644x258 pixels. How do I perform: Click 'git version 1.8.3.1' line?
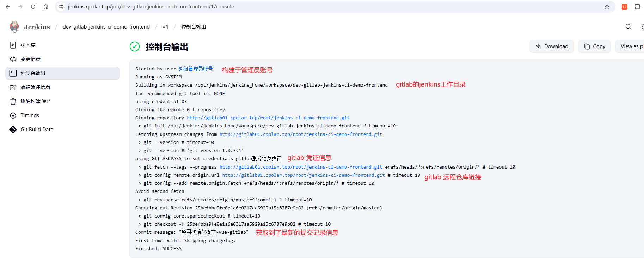click(x=191, y=151)
